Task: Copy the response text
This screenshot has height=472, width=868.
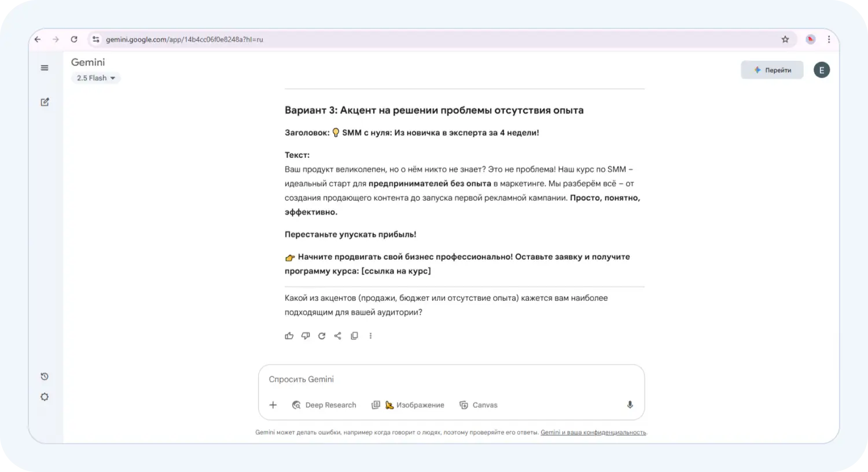Action: coord(354,335)
